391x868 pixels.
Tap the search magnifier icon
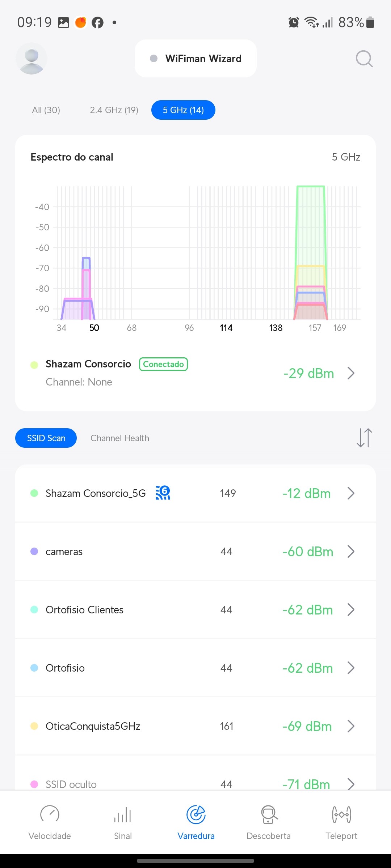pos(364,59)
